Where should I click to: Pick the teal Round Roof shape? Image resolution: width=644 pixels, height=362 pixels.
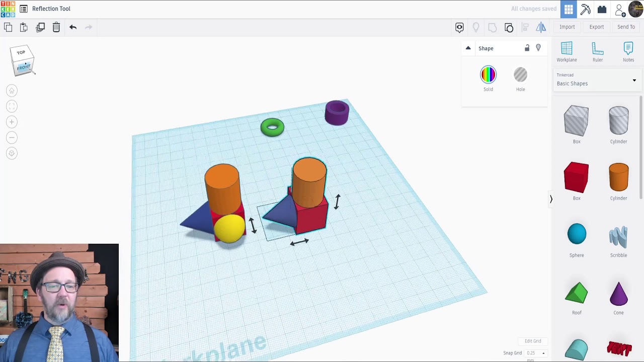click(576, 349)
